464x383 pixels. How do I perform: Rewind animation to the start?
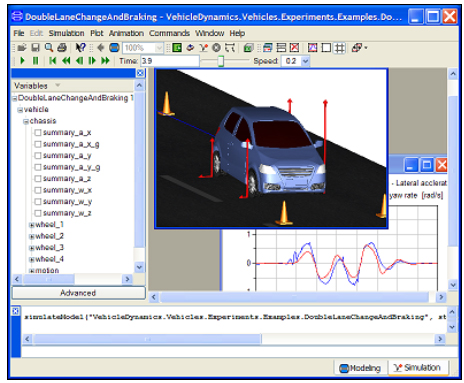click(x=52, y=61)
